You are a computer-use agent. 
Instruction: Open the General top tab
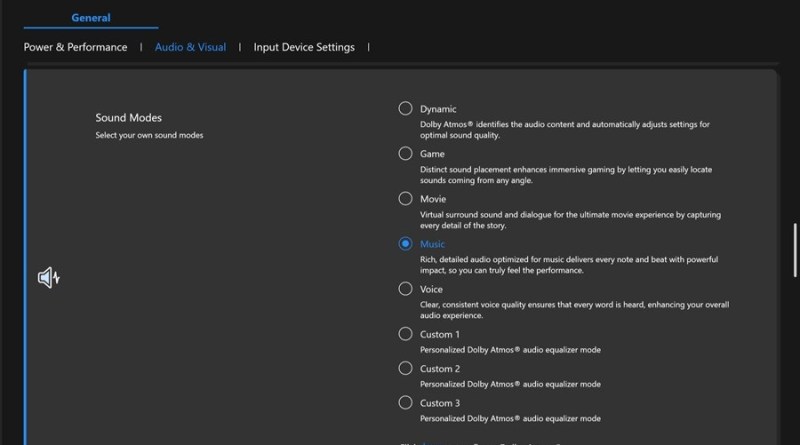click(91, 18)
